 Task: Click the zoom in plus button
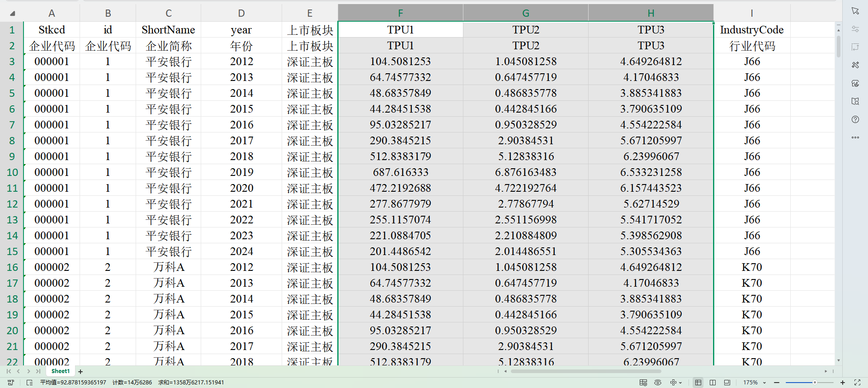[843, 383]
